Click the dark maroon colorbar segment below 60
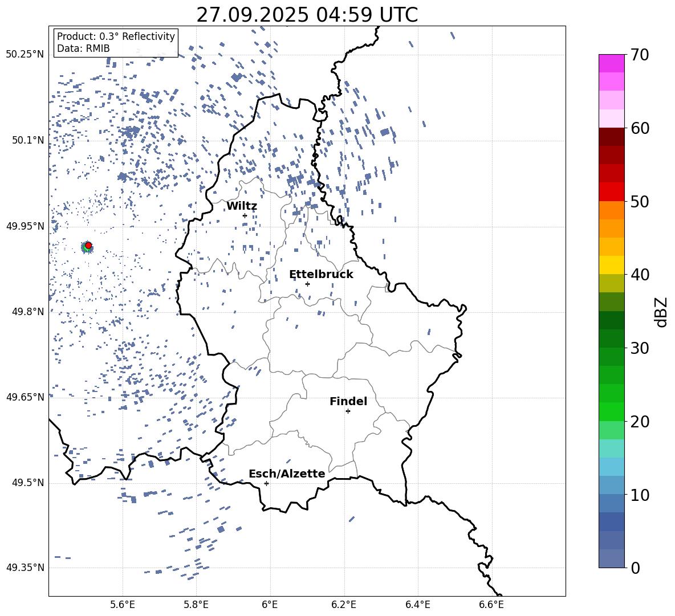This screenshot has height=616, width=675. coord(611,137)
